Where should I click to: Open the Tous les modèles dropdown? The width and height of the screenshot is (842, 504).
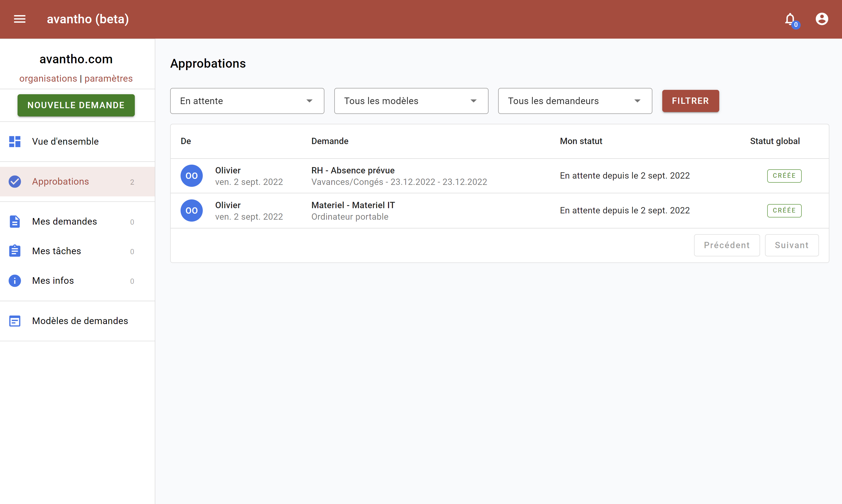click(x=411, y=101)
